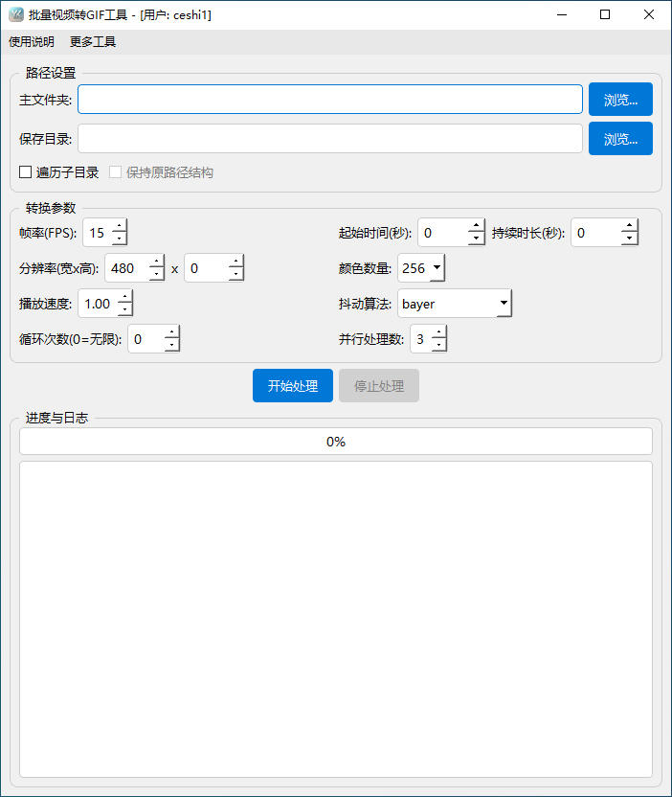
Task: Decrease the 帧率(FPS) value
Action: coord(120,239)
